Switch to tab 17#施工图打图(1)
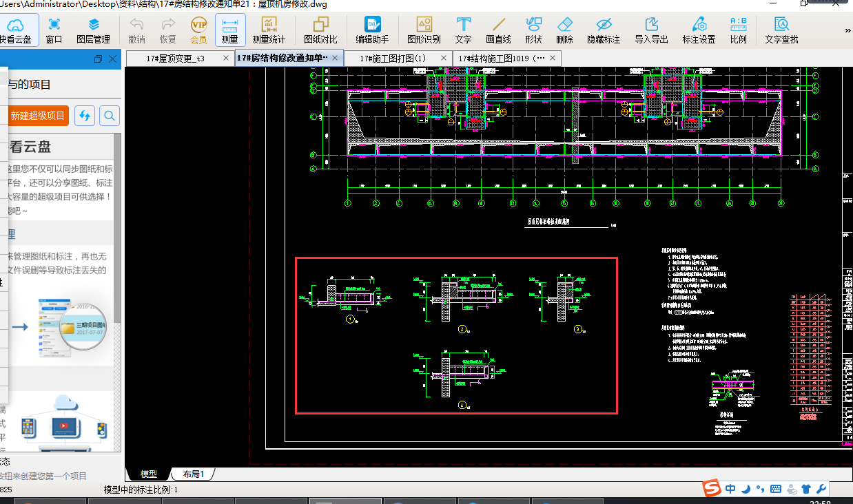This screenshot has height=504, width=853. pos(393,59)
